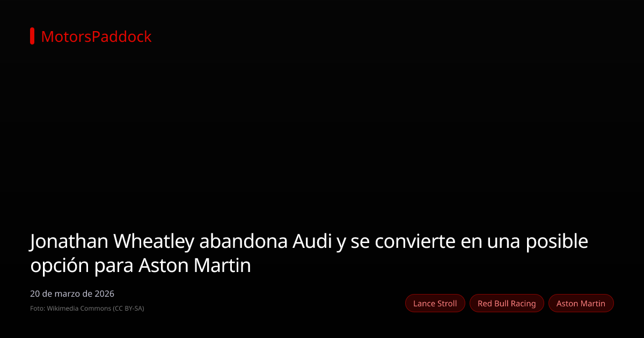The image size is (644, 338).
Task: Open the Aston Martin tag pill
Action: 581,304
